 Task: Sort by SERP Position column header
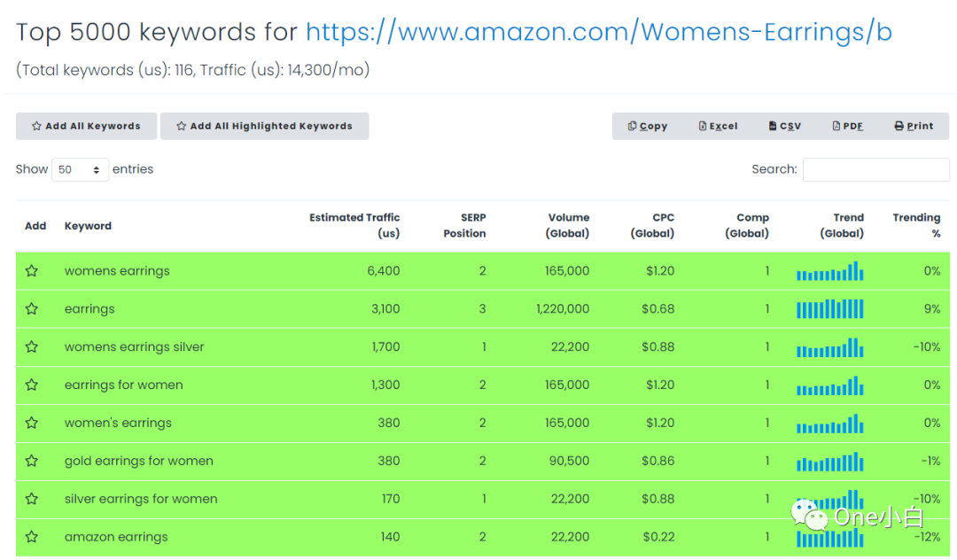[x=464, y=225]
